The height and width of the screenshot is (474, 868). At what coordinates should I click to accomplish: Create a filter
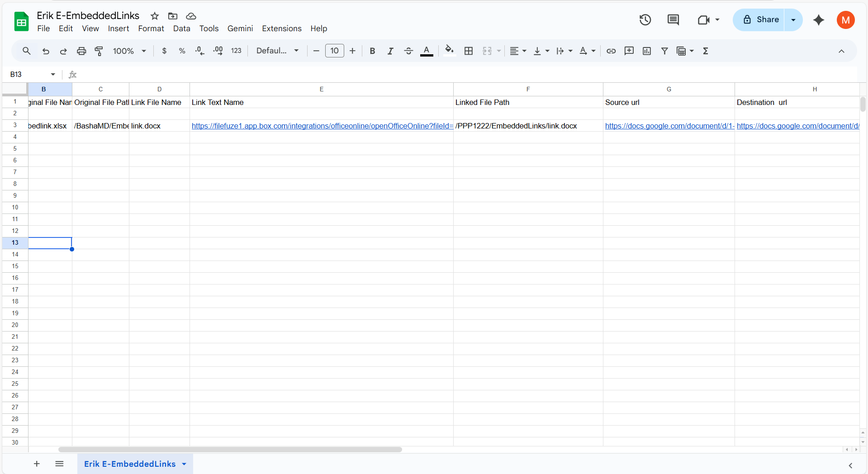tap(664, 51)
